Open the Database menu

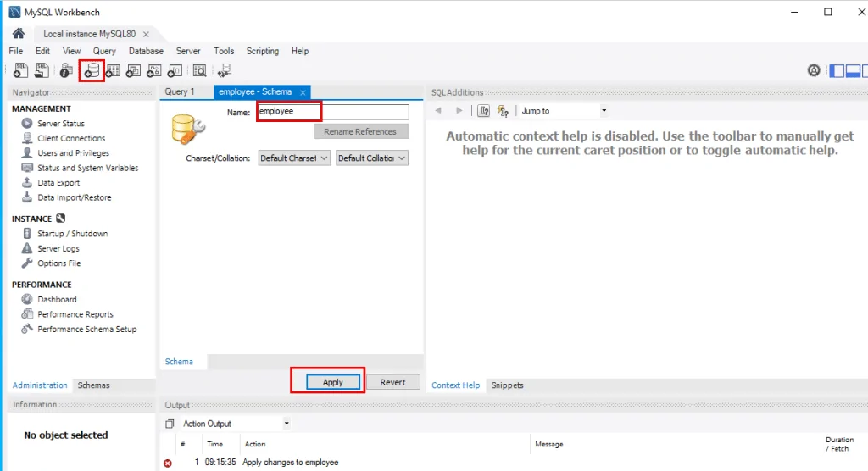[146, 51]
